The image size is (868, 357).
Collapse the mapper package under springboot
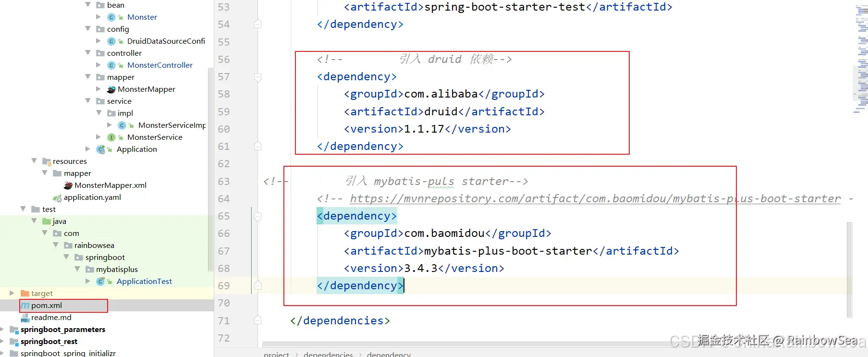tap(88, 77)
